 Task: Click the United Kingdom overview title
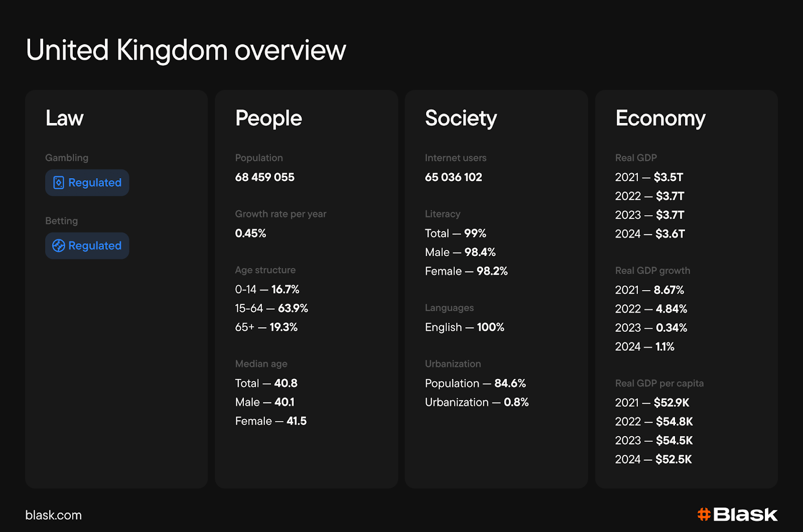pos(186,50)
